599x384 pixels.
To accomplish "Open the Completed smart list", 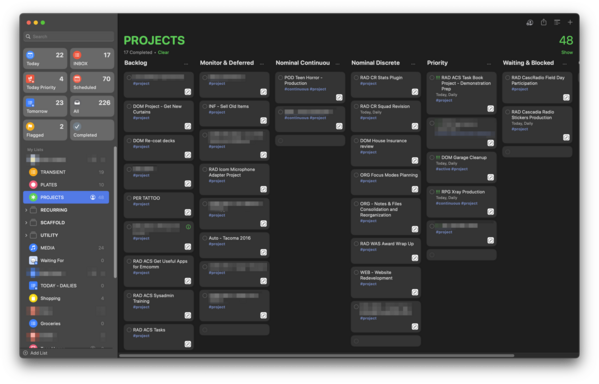I will 92,130.
